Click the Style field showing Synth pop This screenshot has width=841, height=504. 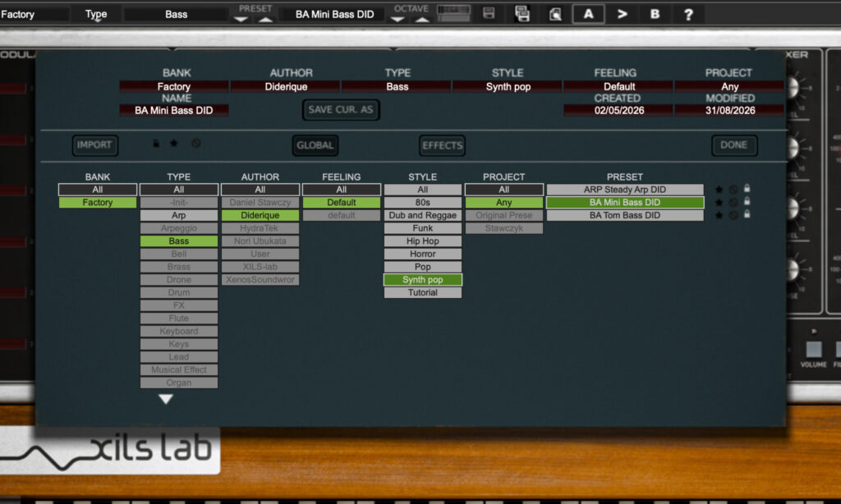pos(508,86)
